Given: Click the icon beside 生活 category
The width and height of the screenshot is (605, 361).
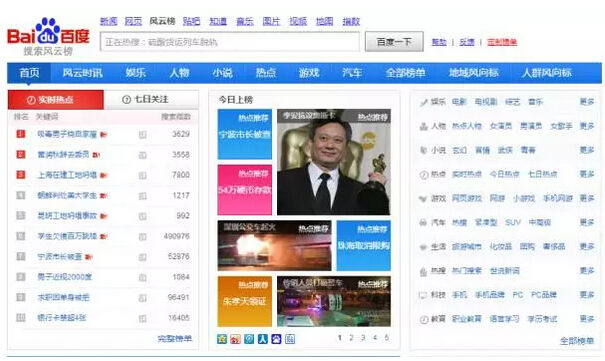Looking at the screenshot, I should pos(424,247).
